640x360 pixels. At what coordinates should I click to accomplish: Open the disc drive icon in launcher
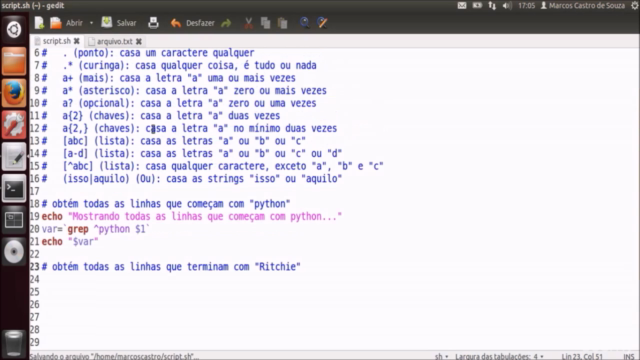pos(14,251)
